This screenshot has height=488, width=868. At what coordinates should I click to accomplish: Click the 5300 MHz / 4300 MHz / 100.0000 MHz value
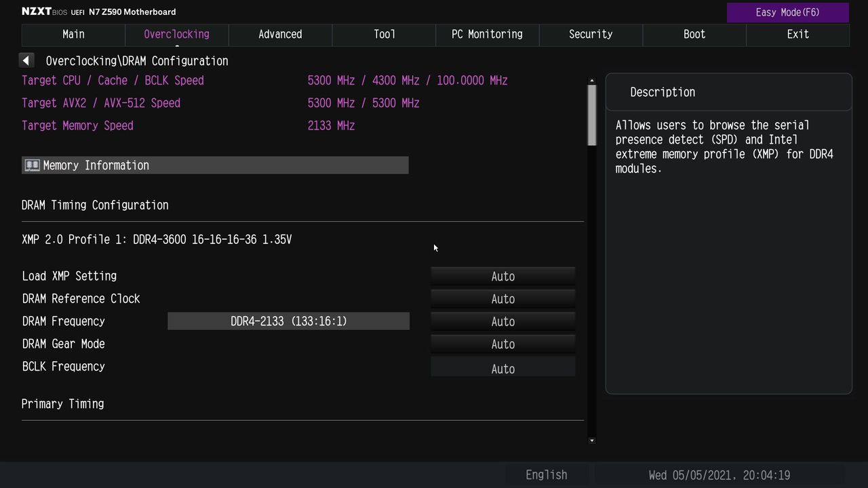click(408, 81)
